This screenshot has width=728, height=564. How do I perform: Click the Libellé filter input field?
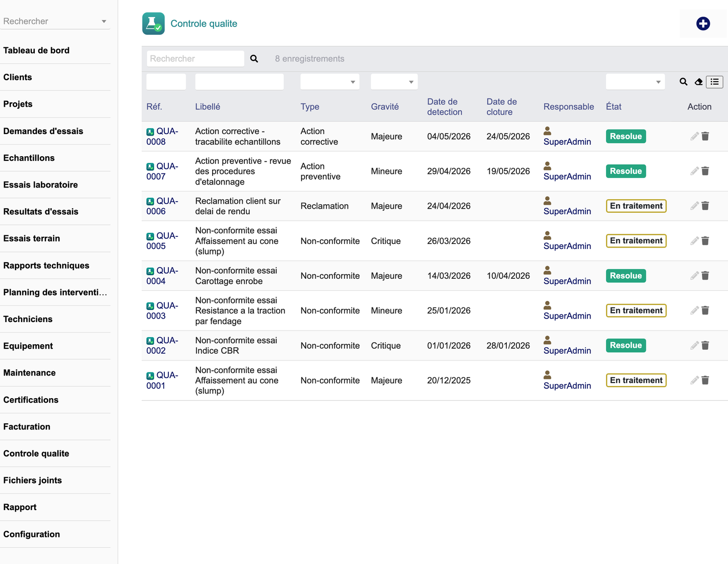coord(239,82)
